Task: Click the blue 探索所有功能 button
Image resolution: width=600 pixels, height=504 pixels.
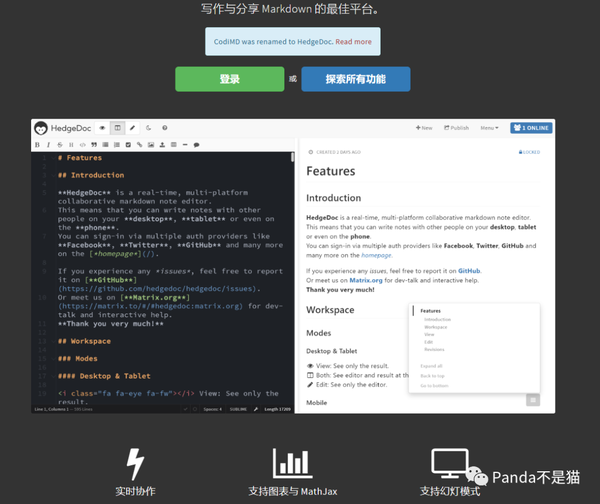Action: [x=355, y=79]
